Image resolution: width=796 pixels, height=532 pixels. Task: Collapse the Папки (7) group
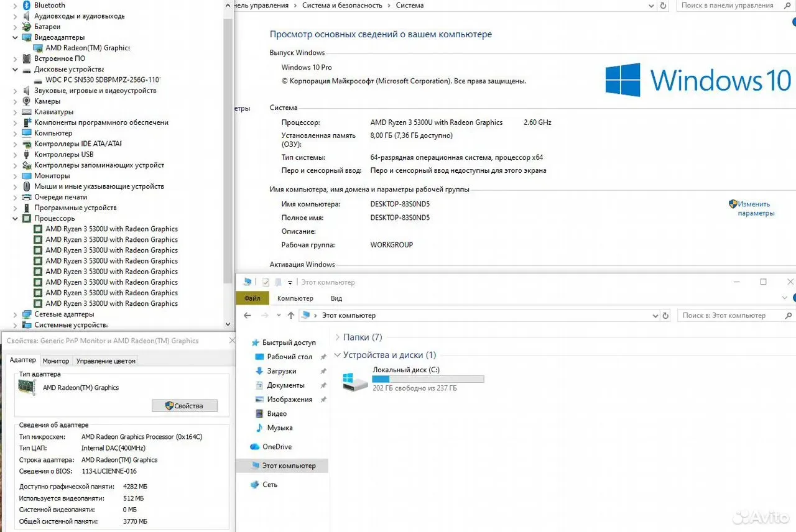pyautogui.click(x=338, y=337)
